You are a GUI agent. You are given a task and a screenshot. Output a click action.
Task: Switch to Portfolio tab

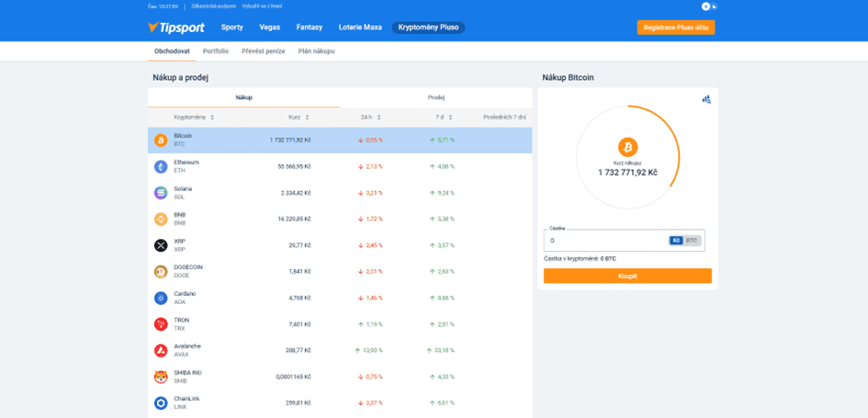(x=216, y=51)
